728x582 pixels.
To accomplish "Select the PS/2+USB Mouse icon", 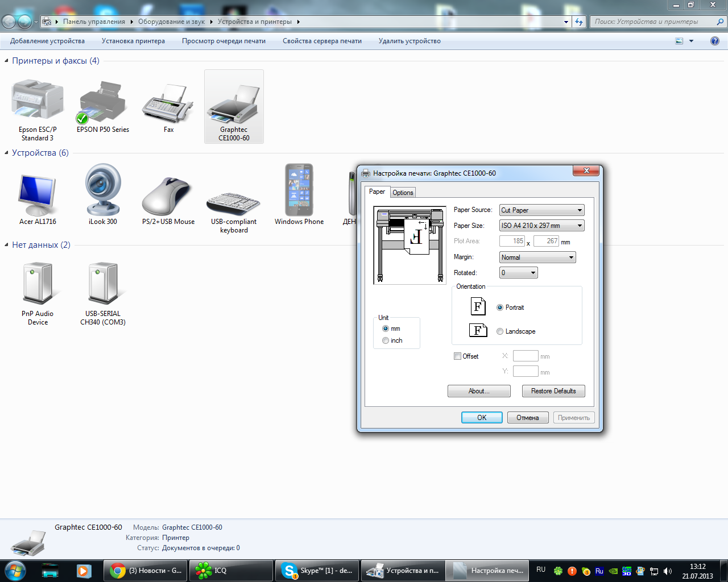I will [x=168, y=196].
